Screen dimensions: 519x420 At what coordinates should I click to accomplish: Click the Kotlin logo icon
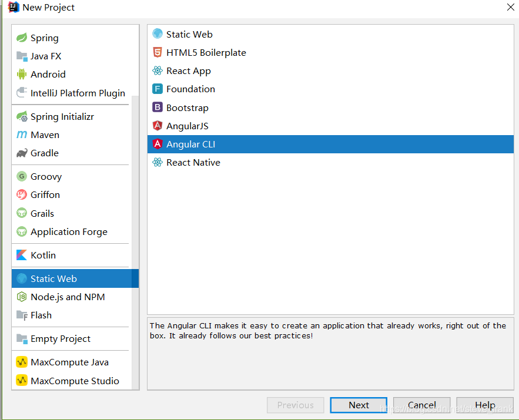tap(22, 255)
